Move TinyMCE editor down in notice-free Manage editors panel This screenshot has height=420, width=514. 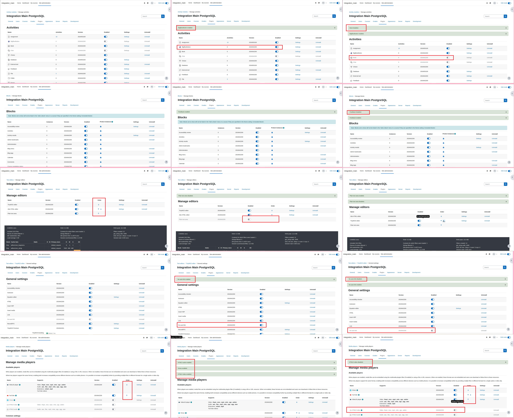point(99,205)
